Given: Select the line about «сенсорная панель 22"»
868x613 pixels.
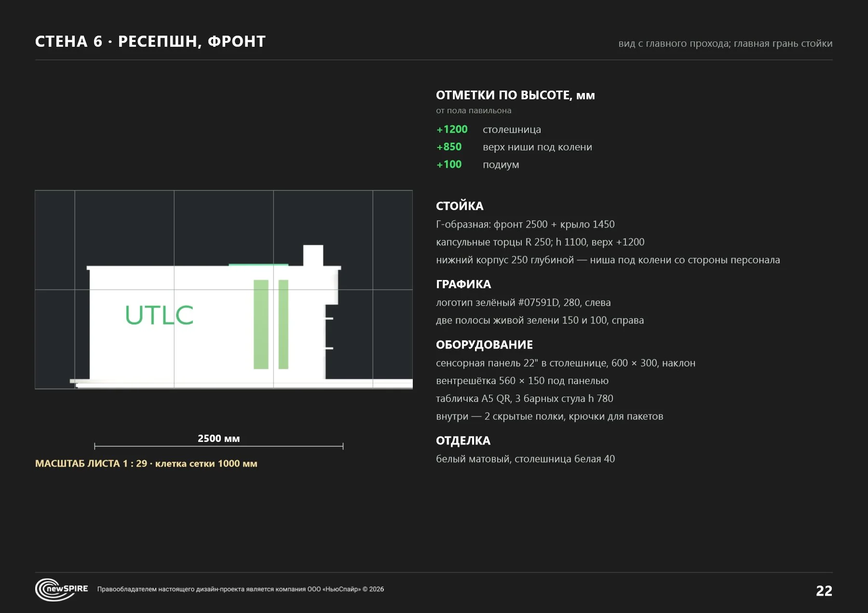Looking at the screenshot, I should coord(566,363).
